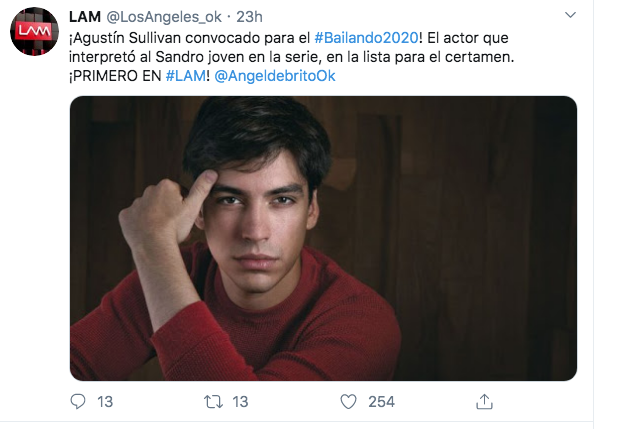Click the retweet count 13
Image resolution: width=617 pixels, height=429 pixels.
pos(240,402)
